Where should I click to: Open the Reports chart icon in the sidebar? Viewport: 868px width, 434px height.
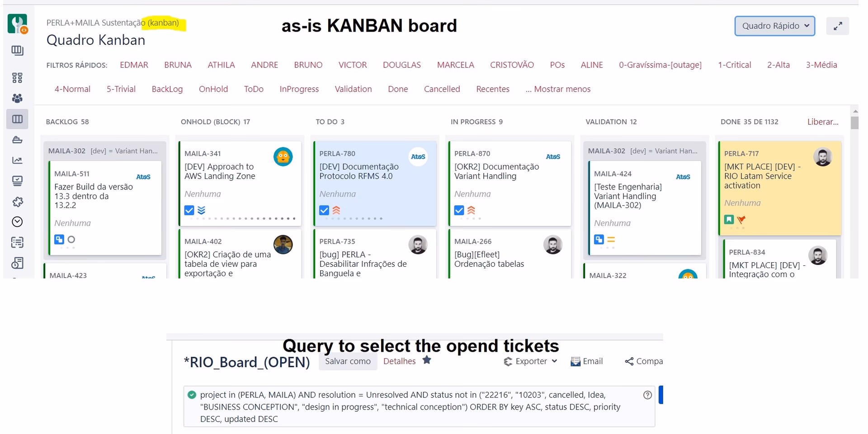[17, 160]
